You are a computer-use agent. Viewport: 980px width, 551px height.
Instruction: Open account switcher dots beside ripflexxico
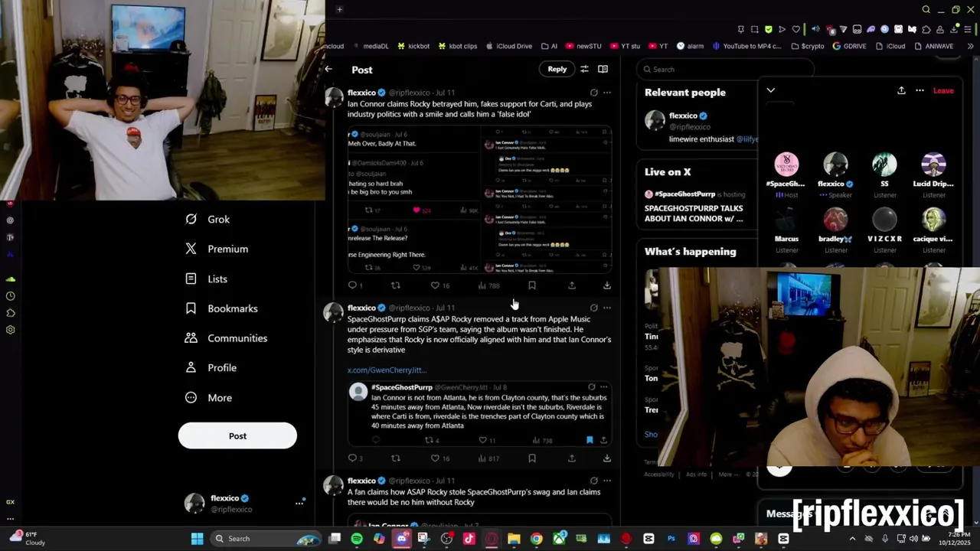[x=299, y=503]
